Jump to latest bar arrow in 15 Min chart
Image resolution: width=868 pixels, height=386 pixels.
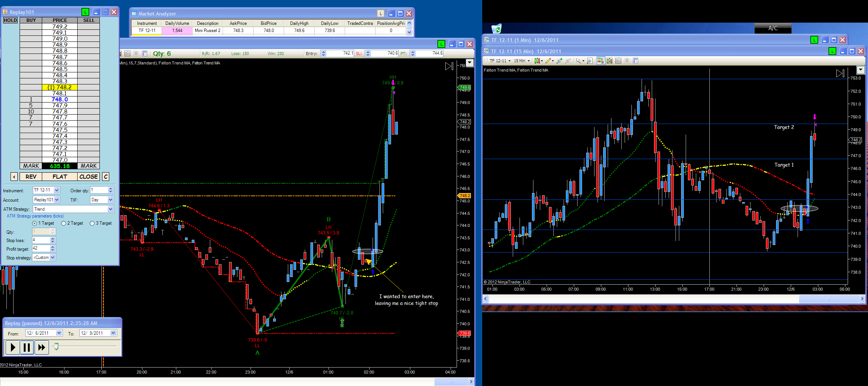[840, 74]
